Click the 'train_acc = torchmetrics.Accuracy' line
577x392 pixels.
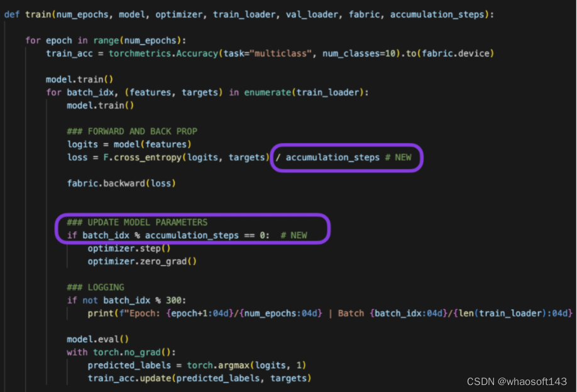(270, 53)
